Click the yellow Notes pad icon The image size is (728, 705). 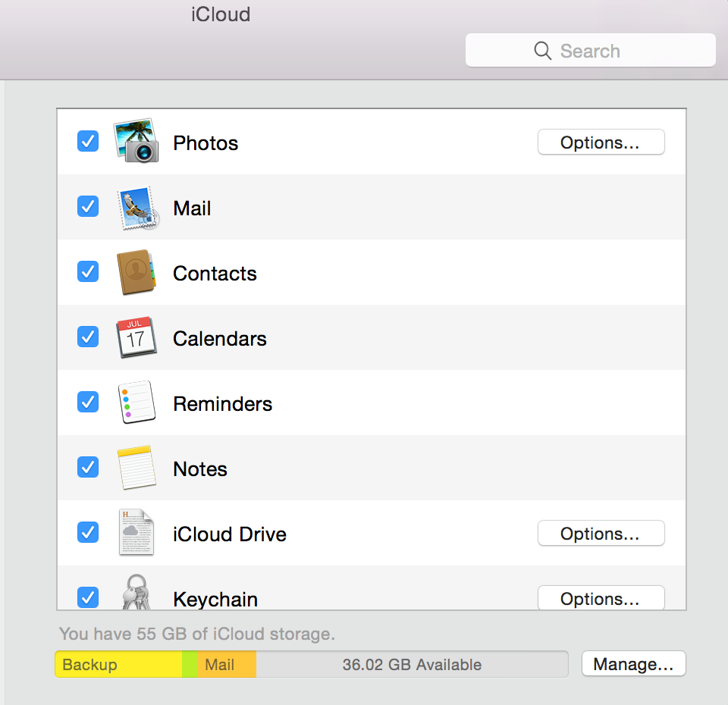pyautogui.click(x=136, y=468)
